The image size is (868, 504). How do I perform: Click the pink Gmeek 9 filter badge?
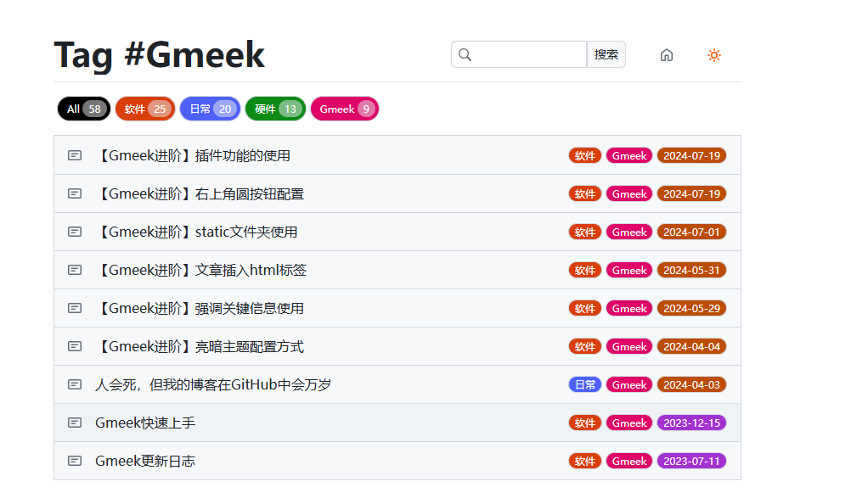(344, 109)
